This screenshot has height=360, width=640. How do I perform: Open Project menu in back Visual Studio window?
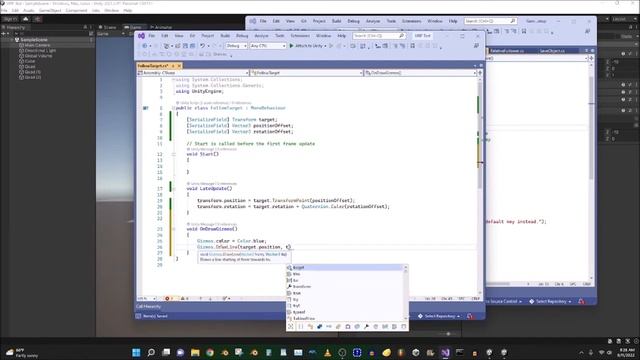tap(319, 21)
